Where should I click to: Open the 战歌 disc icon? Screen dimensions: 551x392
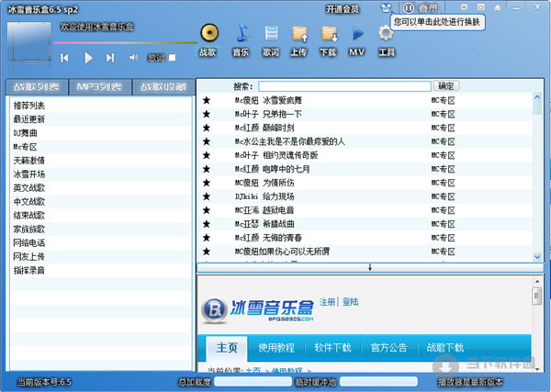209,33
